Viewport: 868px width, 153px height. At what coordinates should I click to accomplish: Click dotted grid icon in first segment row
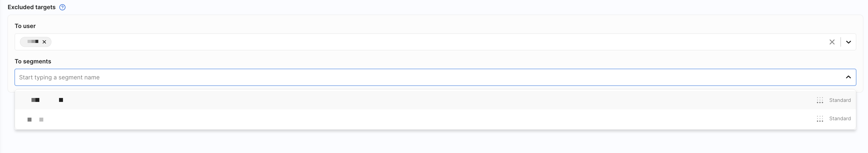[820, 100]
